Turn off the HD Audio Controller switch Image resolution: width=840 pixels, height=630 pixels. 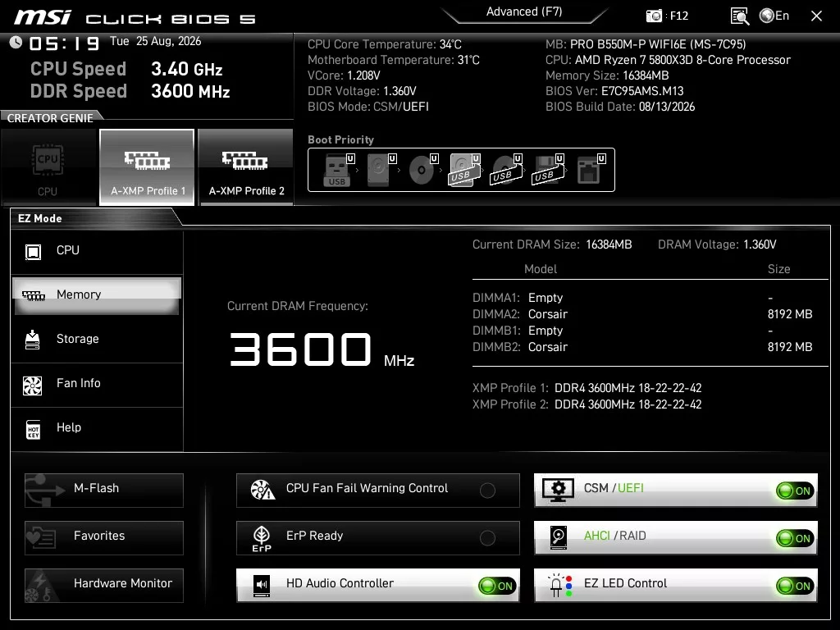coord(498,586)
